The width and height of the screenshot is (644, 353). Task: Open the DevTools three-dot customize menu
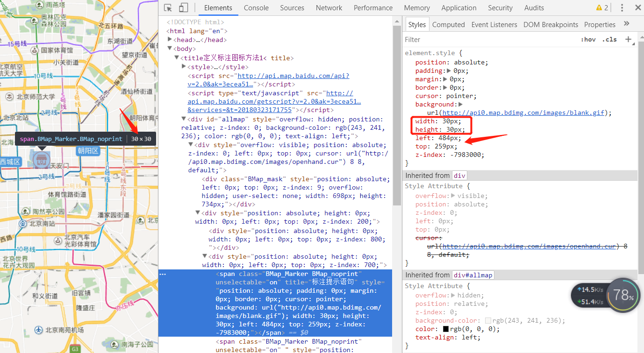tap(622, 7)
